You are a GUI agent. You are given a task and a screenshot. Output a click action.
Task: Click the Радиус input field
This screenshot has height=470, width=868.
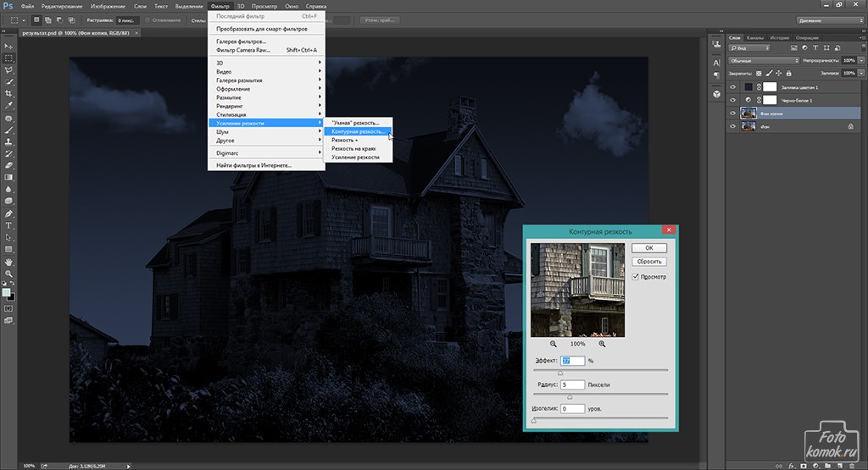click(x=572, y=384)
